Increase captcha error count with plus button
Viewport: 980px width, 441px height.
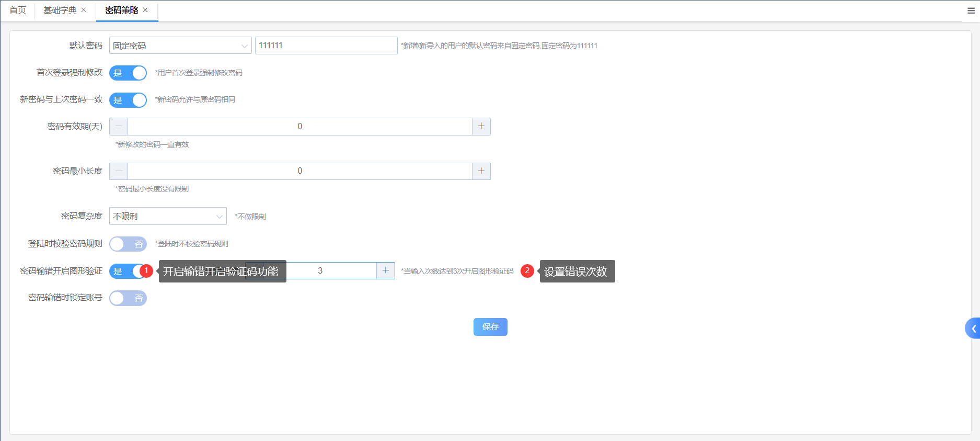tap(385, 270)
